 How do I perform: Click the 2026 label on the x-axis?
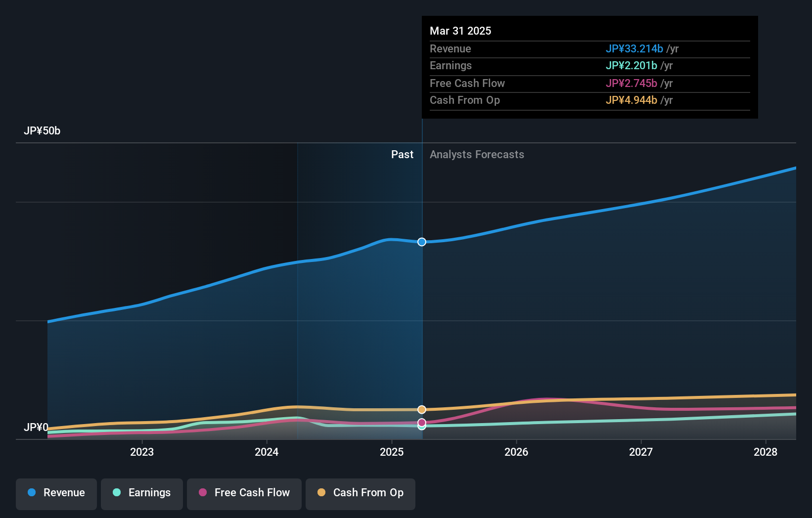516,452
